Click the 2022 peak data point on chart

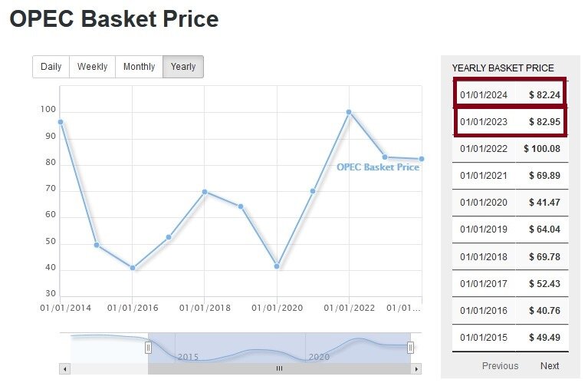[x=349, y=112]
